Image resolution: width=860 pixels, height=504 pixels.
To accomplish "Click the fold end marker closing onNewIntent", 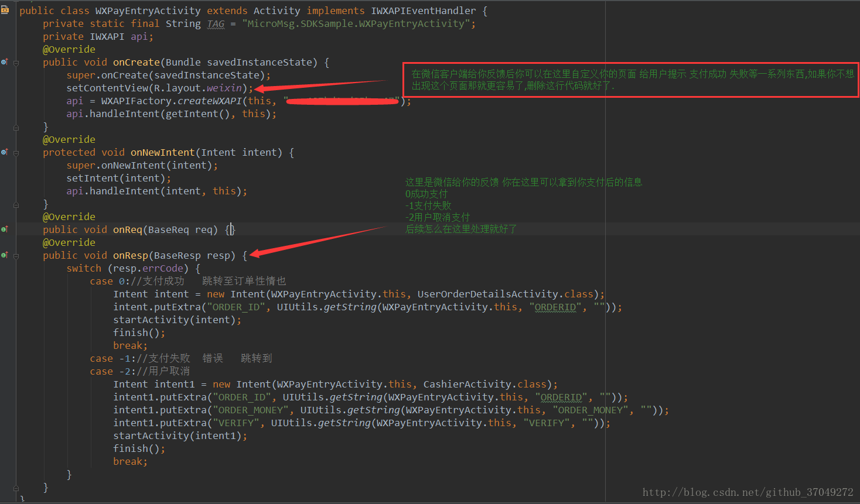I will click(x=16, y=204).
